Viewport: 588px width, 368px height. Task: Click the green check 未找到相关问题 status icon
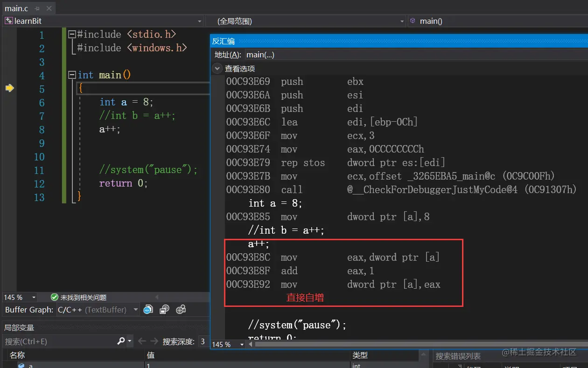(x=55, y=297)
